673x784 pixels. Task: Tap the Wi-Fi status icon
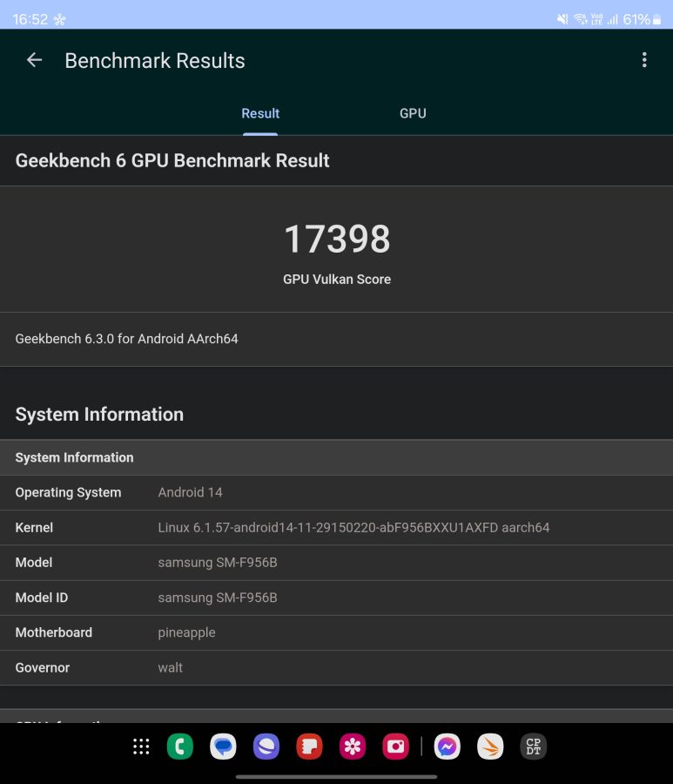[x=580, y=19]
